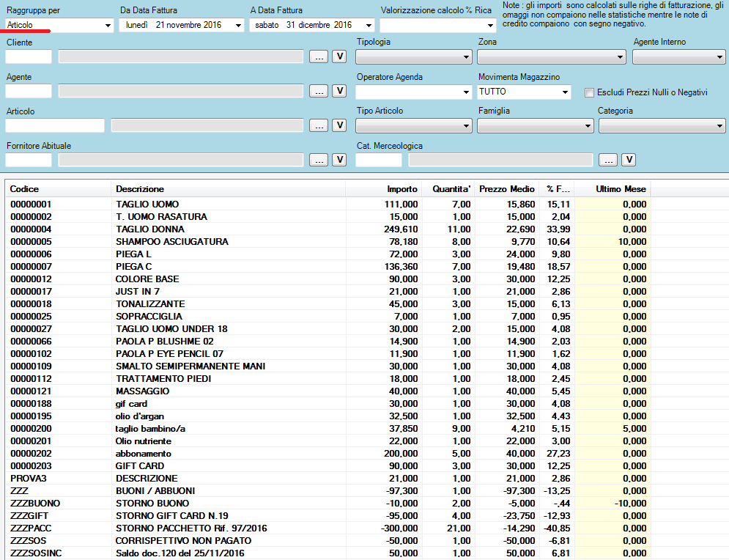
Task: Click the Fornitore Abituale ... lookup button
Action: coord(319,159)
